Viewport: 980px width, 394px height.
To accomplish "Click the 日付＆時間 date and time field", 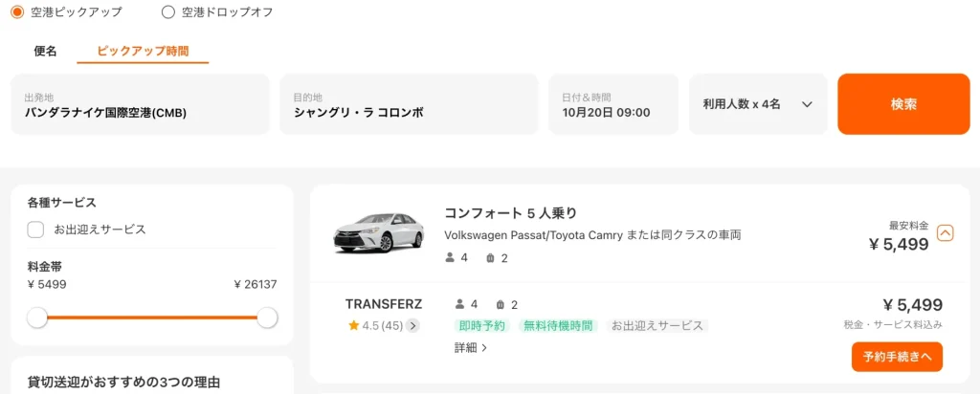I will pyautogui.click(x=613, y=104).
